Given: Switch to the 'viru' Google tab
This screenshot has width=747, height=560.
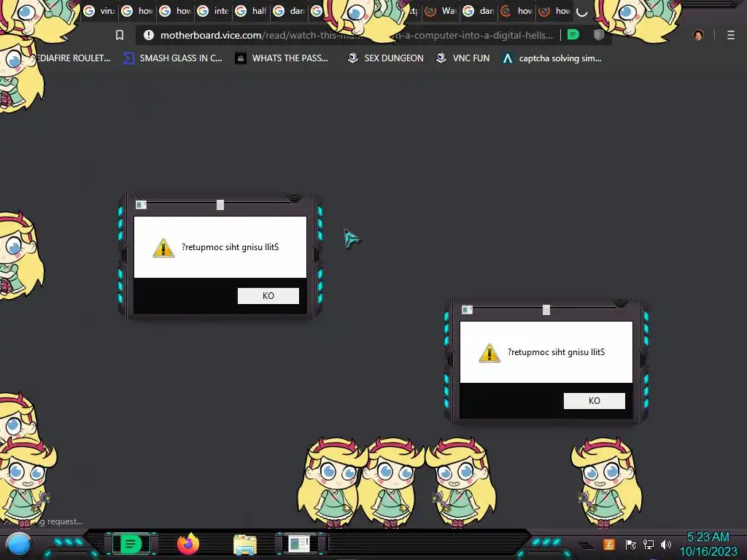Looking at the screenshot, I should point(99,11).
